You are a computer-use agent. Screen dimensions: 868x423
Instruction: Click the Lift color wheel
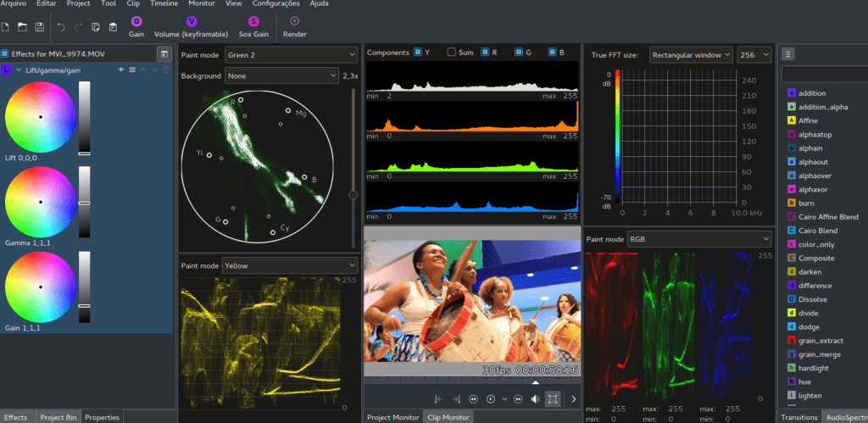(40, 117)
